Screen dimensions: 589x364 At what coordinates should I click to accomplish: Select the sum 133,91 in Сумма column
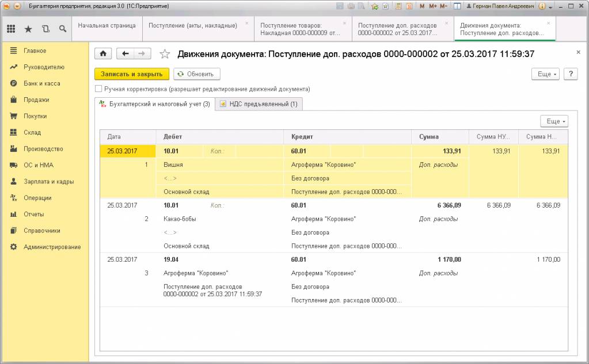pyautogui.click(x=452, y=151)
